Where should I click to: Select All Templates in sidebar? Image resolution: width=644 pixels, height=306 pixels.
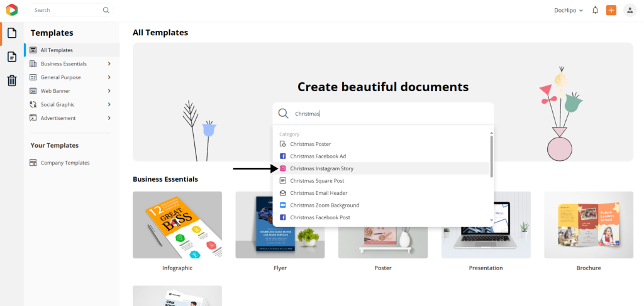click(72, 50)
